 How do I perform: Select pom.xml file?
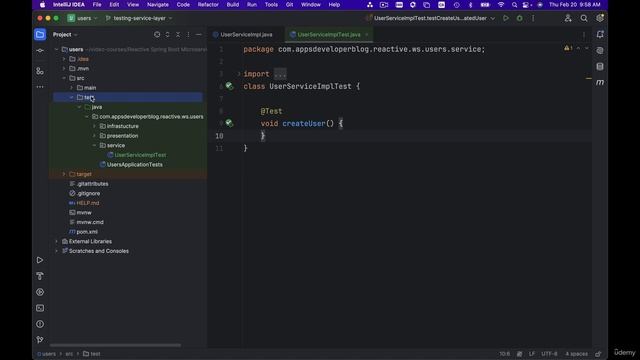pyautogui.click(x=87, y=232)
